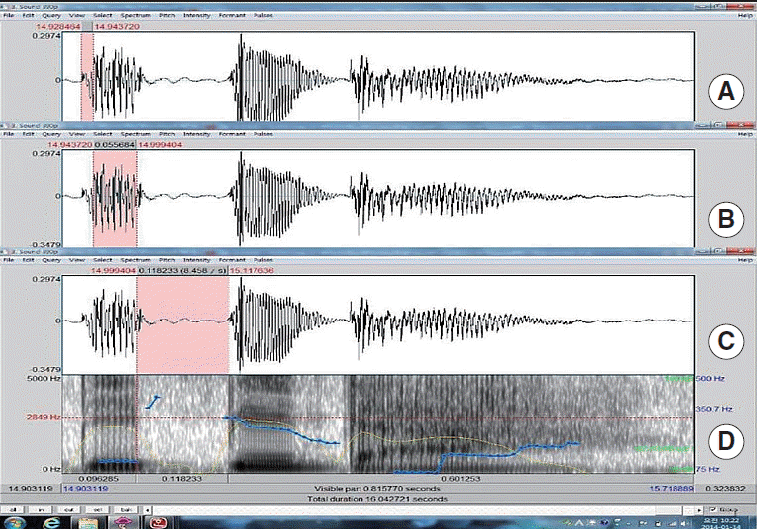The width and height of the screenshot is (757, 529).
Task: Open the Pitch menu in the bottom window
Action: point(168,262)
